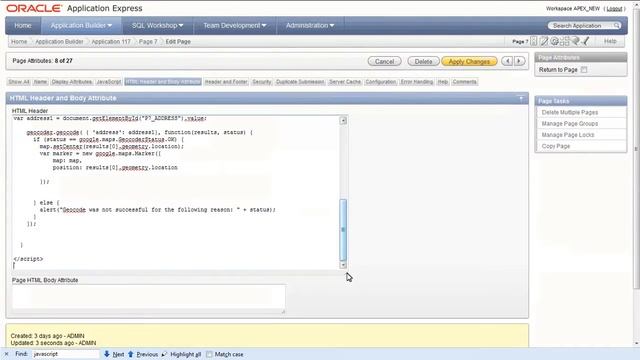
Task: Click the Apply Changes button
Action: point(469,61)
